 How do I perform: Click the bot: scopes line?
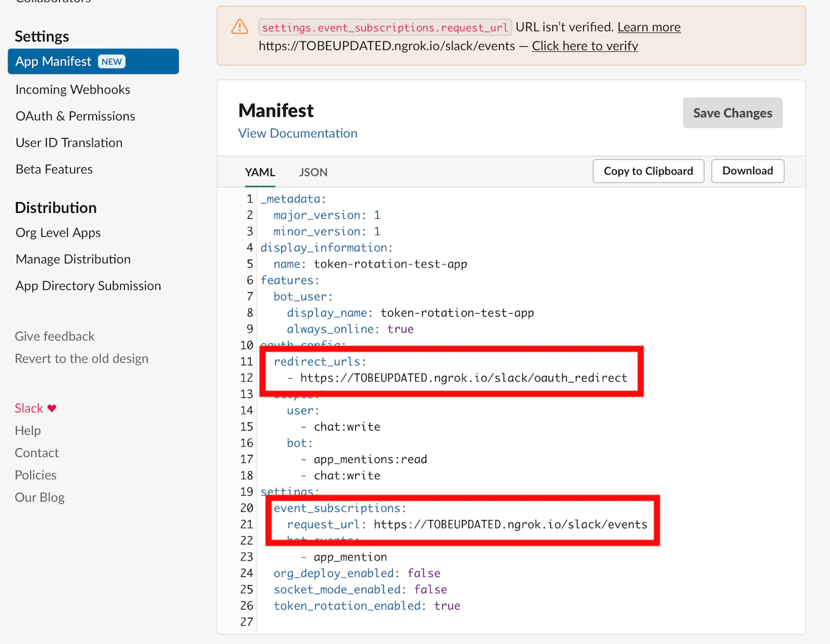tap(299, 443)
